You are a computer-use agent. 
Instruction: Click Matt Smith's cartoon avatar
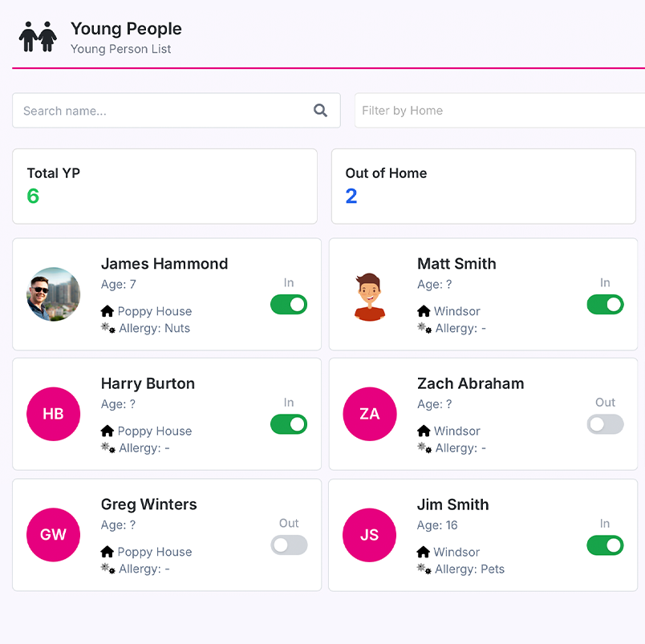[370, 294]
